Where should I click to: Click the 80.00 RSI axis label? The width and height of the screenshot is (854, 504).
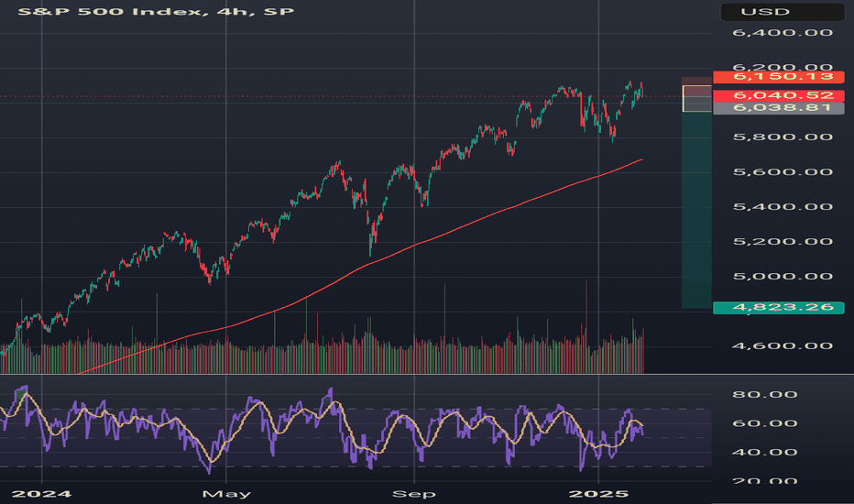(765, 394)
